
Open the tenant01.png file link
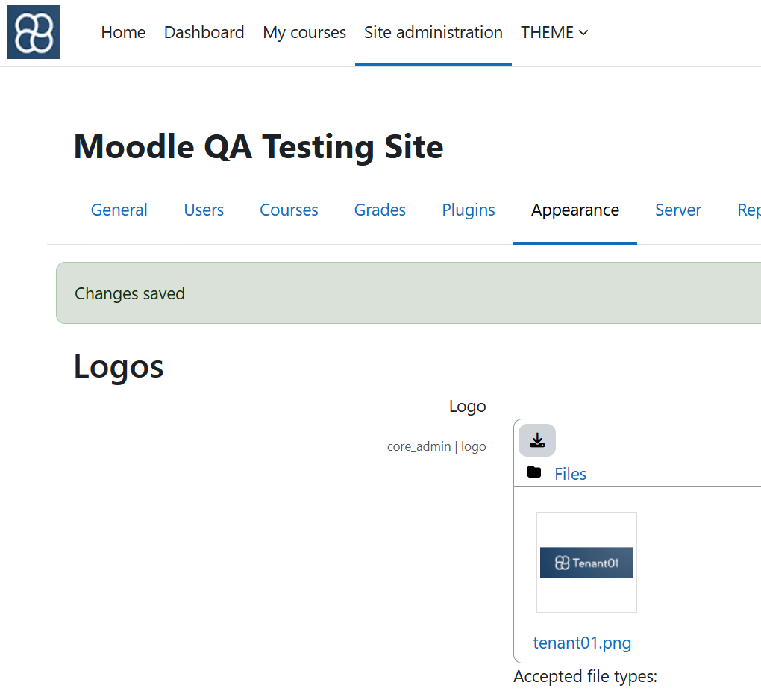click(582, 643)
